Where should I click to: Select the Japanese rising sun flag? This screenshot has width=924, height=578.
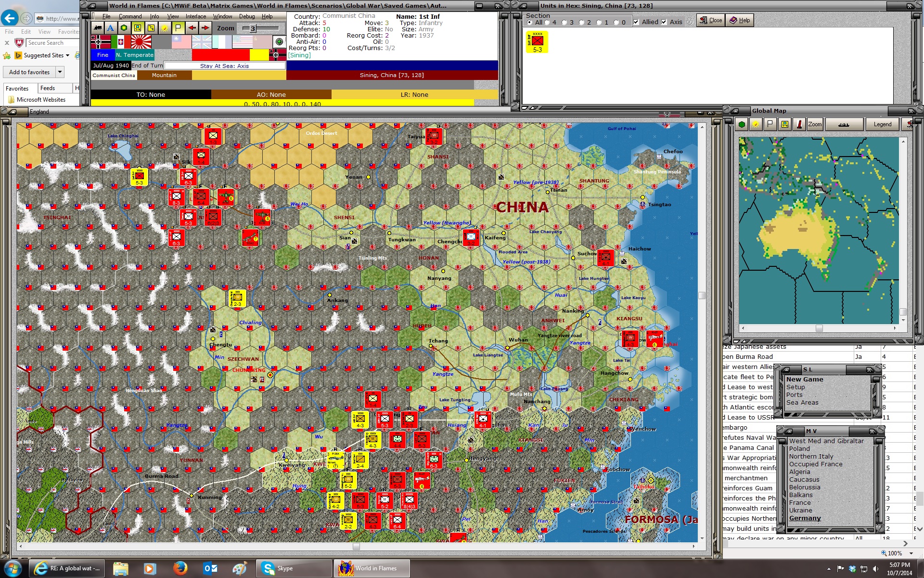click(x=141, y=42)
